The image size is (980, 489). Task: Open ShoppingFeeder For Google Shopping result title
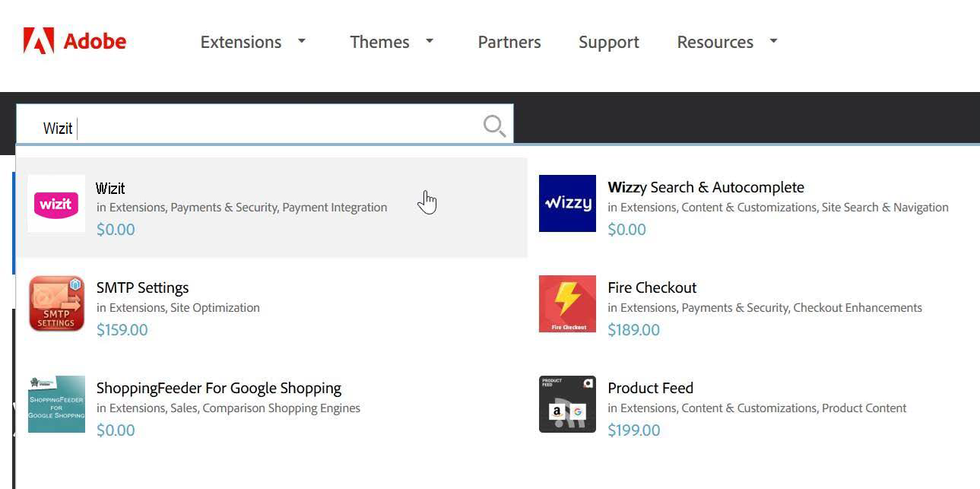click(219, 388)
